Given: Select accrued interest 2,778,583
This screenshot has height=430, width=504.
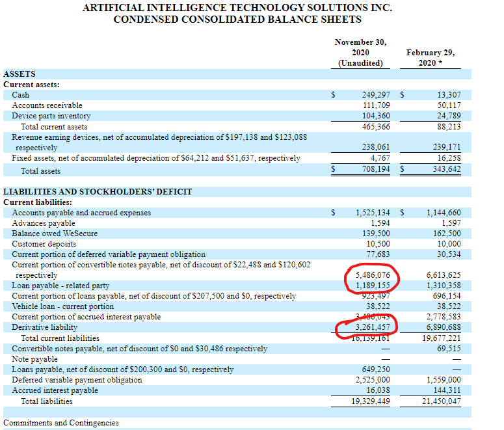Looking at the screenshot, I should [x=444, y=317].
